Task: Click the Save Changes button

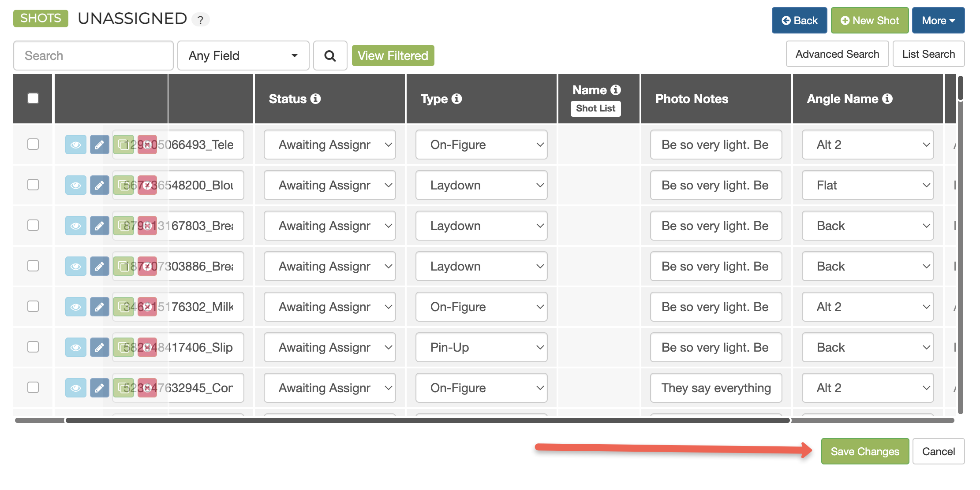Action: [864, 452]
